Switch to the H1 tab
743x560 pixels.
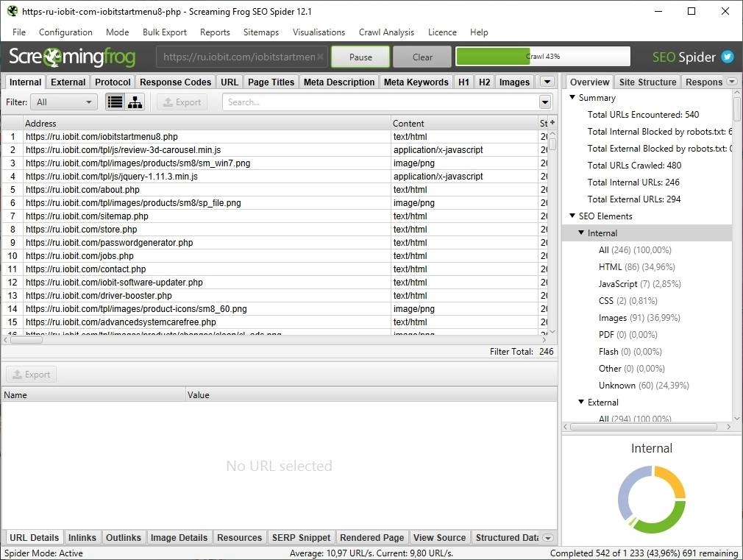[463, 82]
